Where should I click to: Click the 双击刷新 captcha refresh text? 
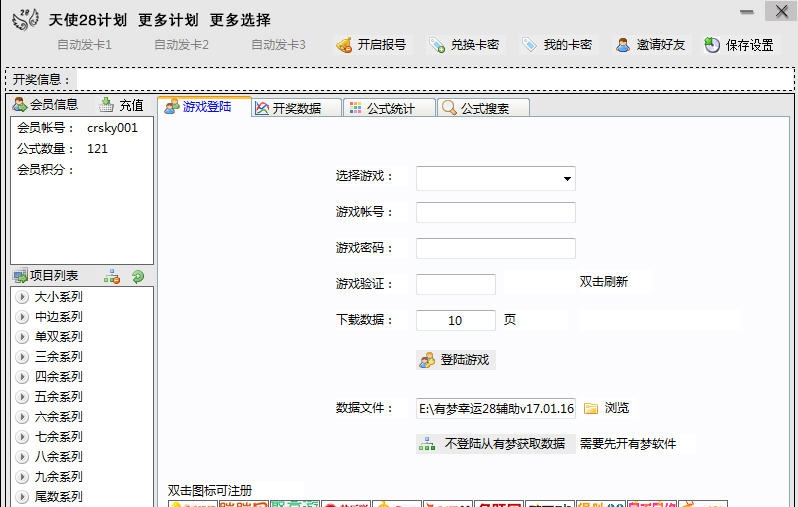tap(604, 281)
